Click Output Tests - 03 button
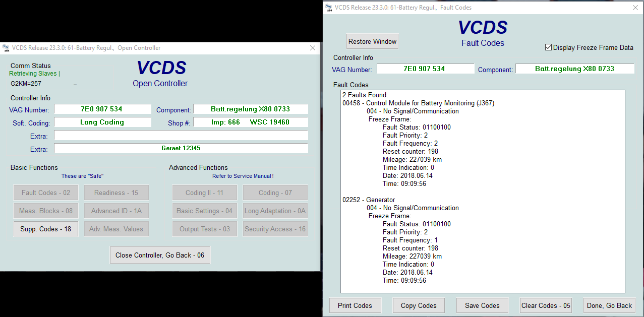Viewport: 644px width, 317px height. click(x=204, y=229)
